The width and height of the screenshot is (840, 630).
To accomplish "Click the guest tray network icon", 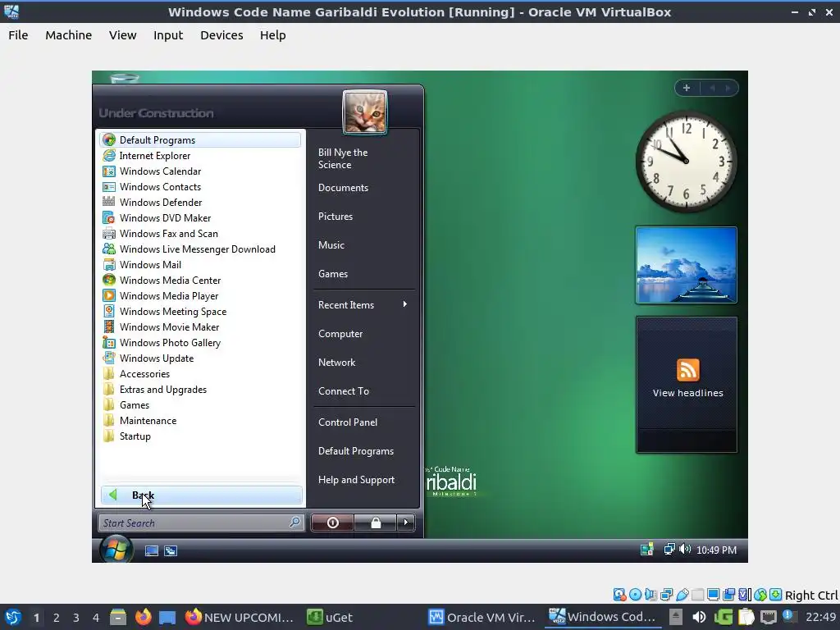I will pyautogui.click(x=669, y=549).
